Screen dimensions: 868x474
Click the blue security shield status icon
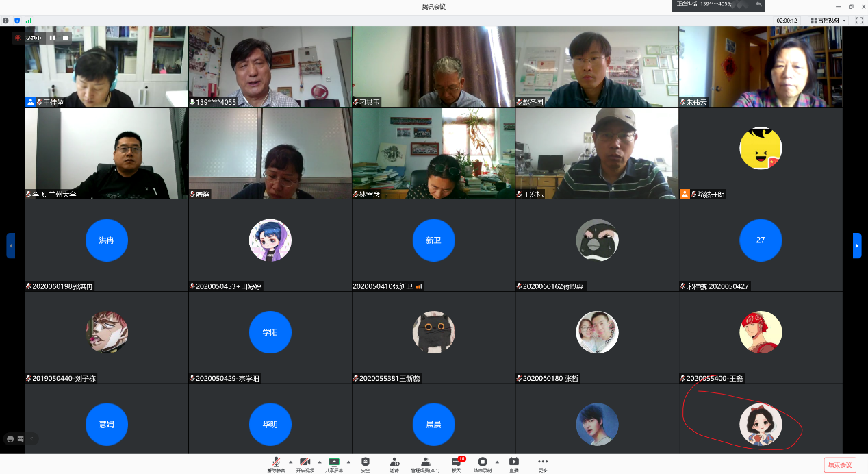(x=17, y=21)
